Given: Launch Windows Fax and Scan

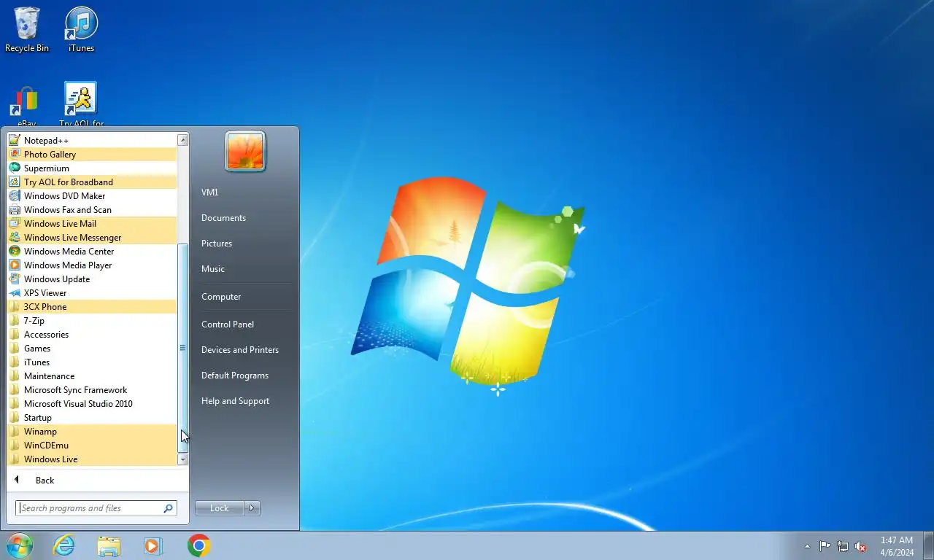Looking at the screenshot, I should (x=92, y=209).
